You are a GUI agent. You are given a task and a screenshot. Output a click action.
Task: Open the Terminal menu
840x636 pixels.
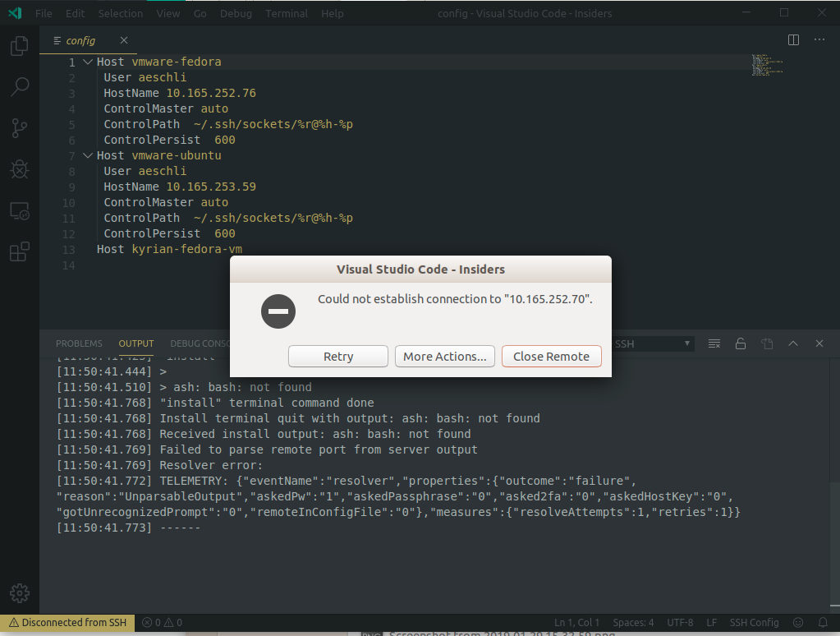(x=286, y=13)
